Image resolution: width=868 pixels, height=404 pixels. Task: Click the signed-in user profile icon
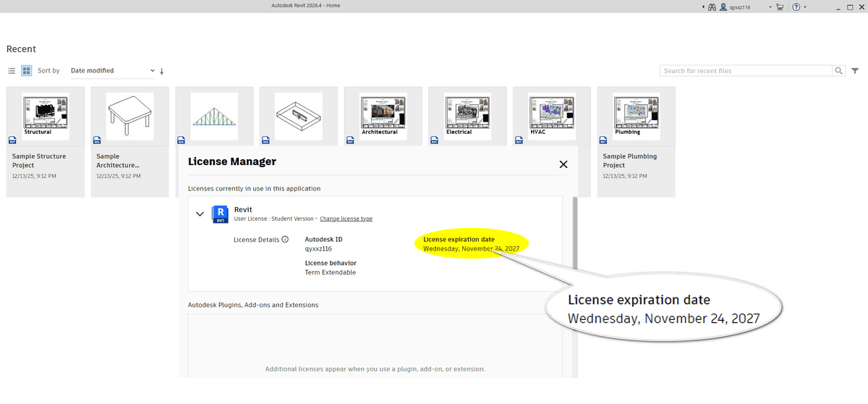(x=724, y=7)
